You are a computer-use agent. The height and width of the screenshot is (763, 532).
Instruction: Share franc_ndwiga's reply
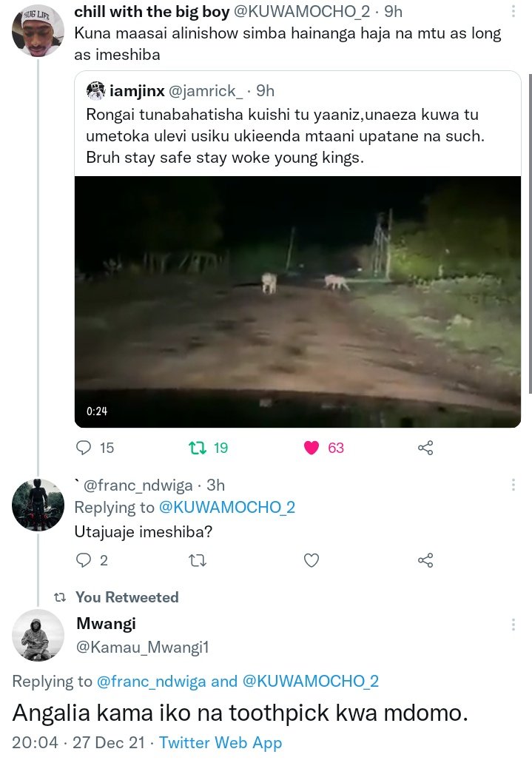pos(425,560)
